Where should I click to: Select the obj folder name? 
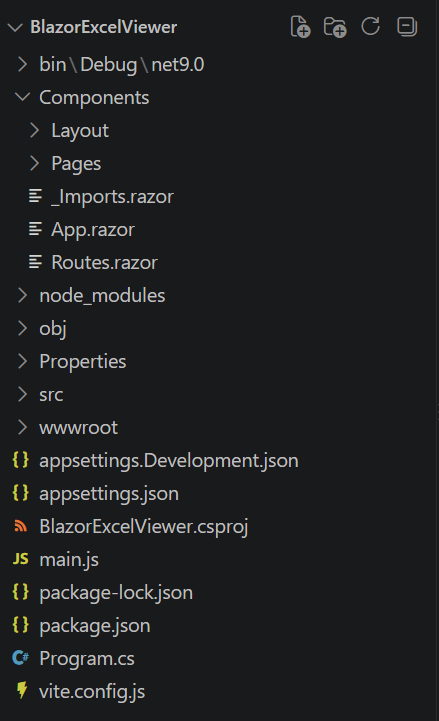pyautogui.click(x=53, y=329)
